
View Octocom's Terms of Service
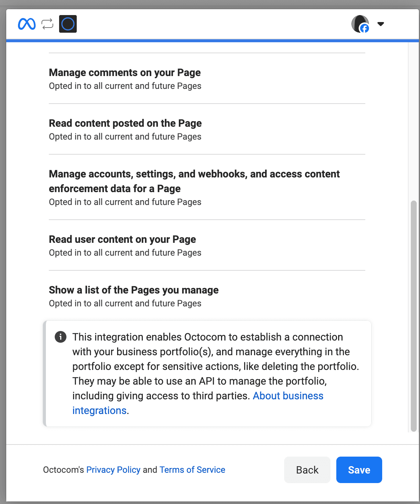pos(192,469)
